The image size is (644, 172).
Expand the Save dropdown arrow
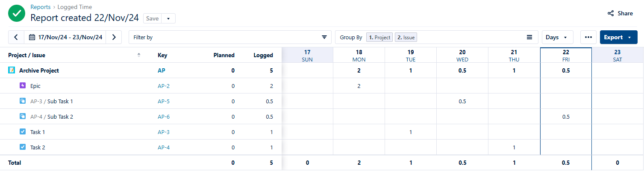pos(168,18)
